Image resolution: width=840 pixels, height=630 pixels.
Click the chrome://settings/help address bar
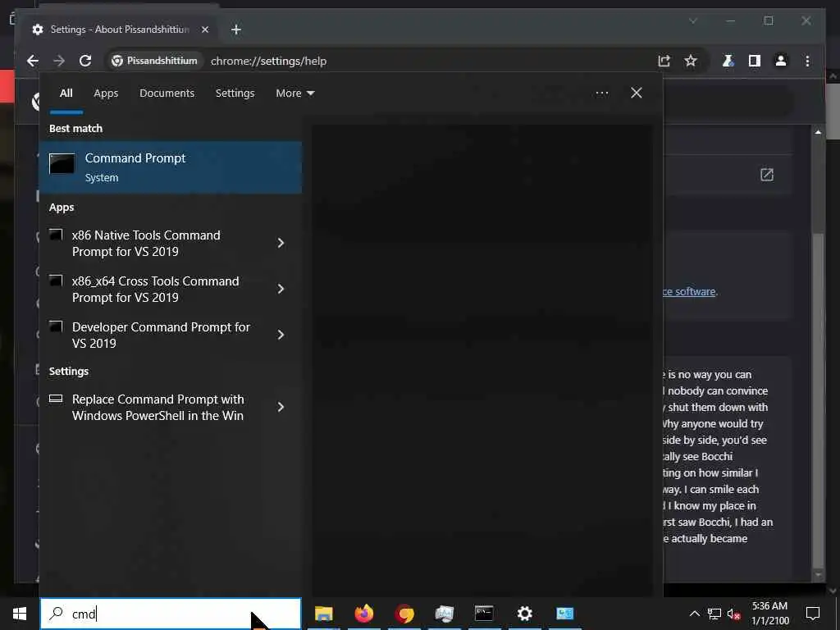pyautogui.click(x=268, y=61)
